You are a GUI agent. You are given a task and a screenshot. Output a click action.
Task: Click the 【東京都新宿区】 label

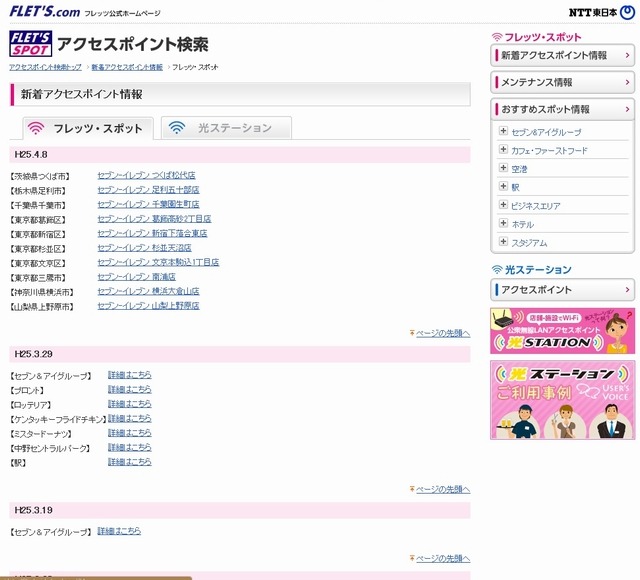click(x=38, y=234)
